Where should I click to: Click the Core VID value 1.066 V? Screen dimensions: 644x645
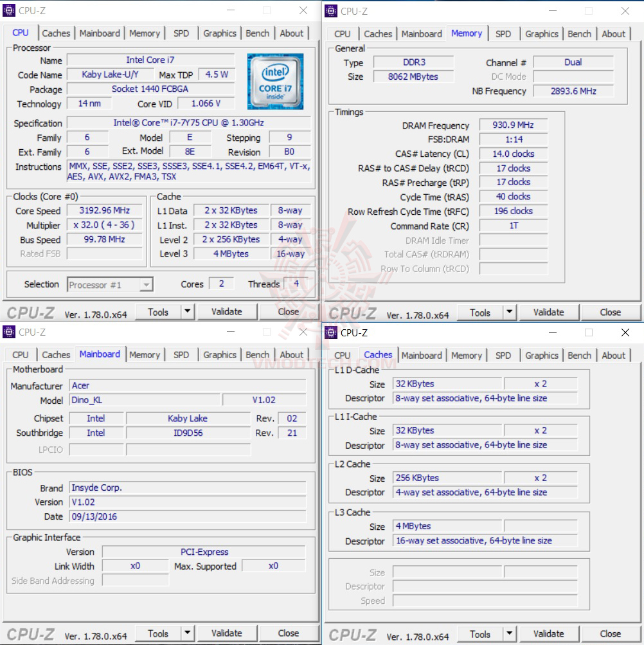pos(206,104)
